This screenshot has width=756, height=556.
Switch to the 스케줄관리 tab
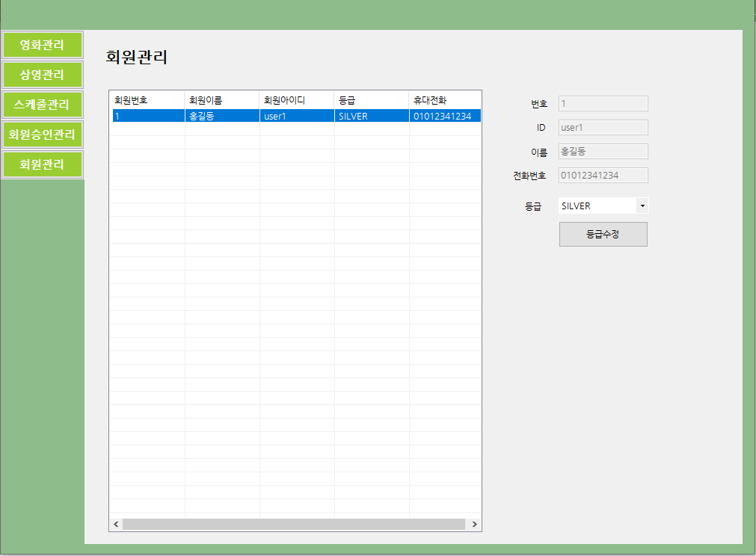[43, 105]
